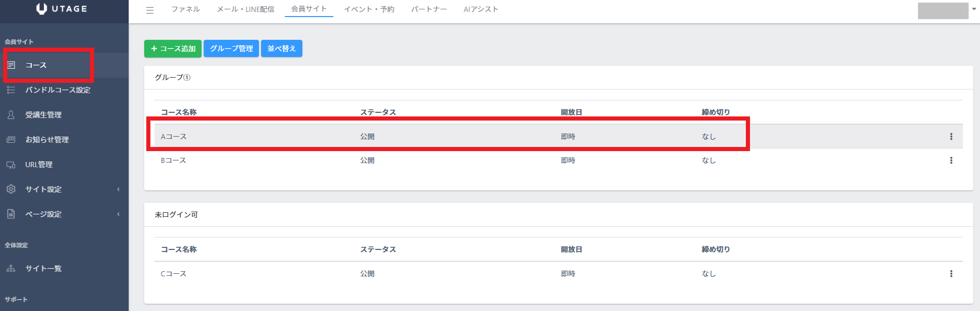Open the account dropdown arrow
Image resolution: width=980 pixels, height=311 pixels.
coord(974,9)
